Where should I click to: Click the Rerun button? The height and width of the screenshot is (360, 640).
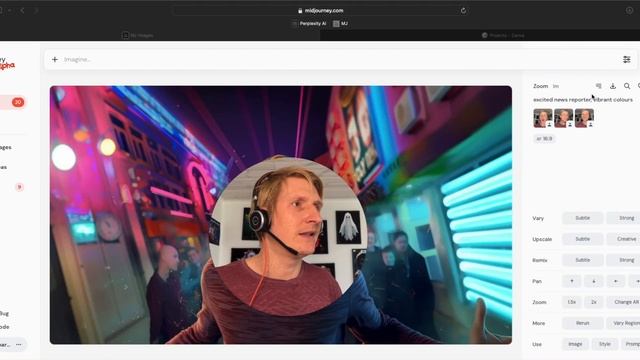(582, 323)
